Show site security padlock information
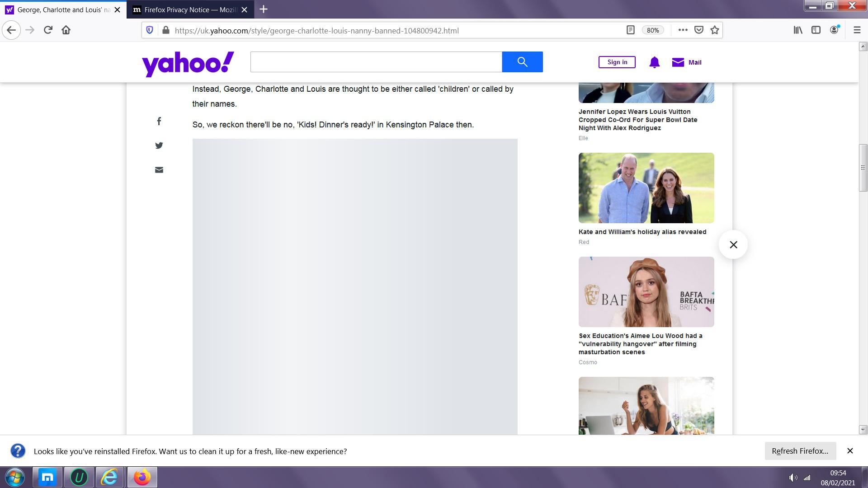868x488 pixels. (x=166, y=30)
